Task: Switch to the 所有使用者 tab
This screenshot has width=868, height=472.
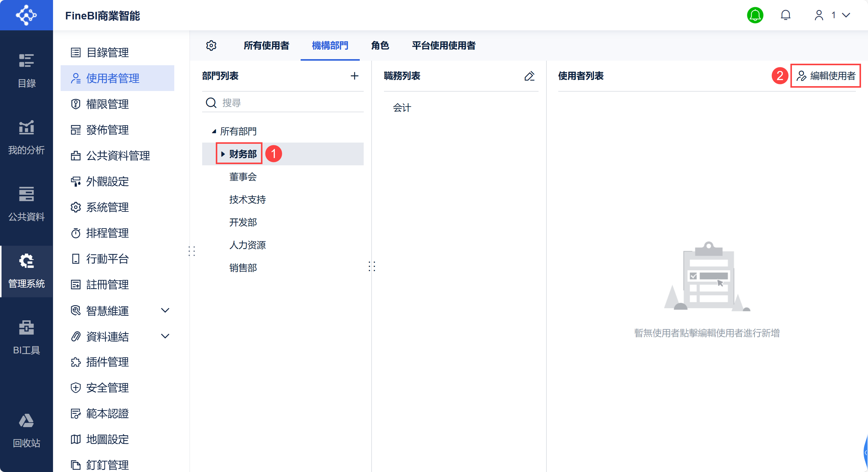Action: coord(266,46)
